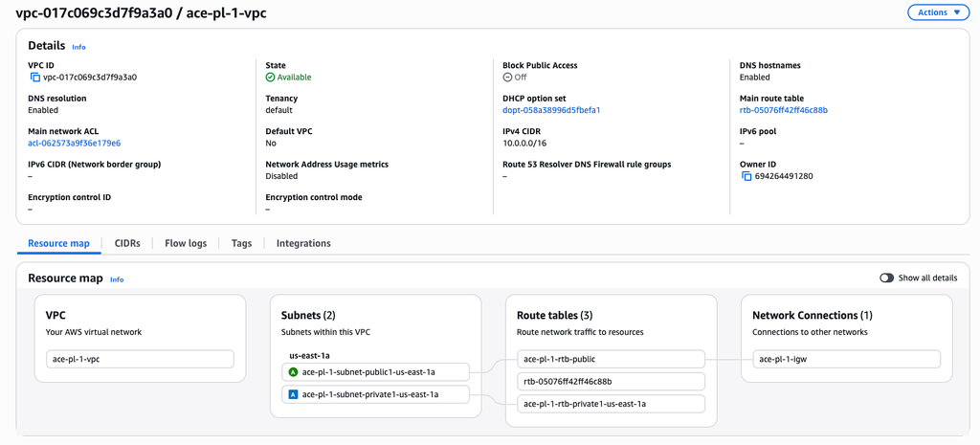Switch to the CIDRs tab
The height and width of the screenshot is (445, 980).
click(x=127, y=243)
